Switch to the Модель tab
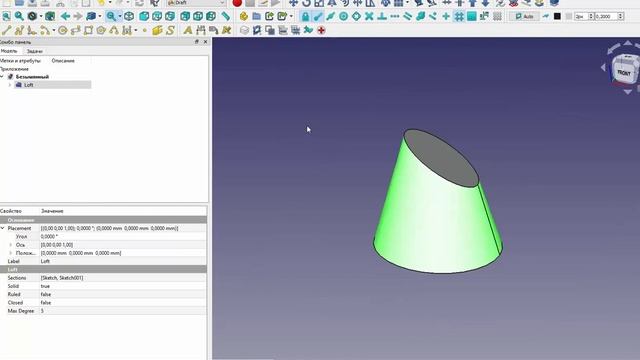Screen dimensions: 640x360 coord(9,51)
